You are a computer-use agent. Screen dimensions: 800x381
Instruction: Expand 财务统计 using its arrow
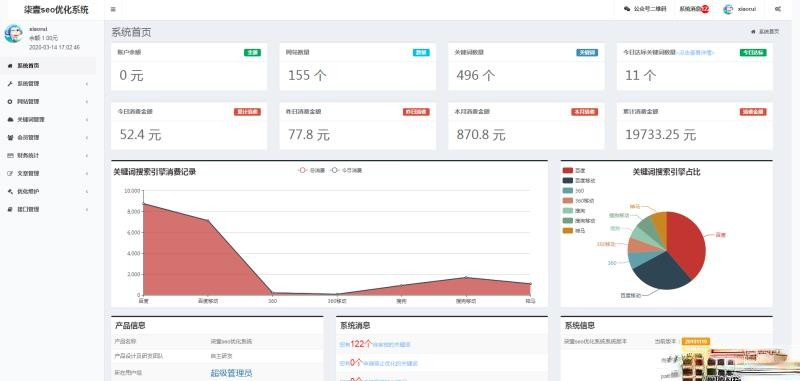click(87, 155)
